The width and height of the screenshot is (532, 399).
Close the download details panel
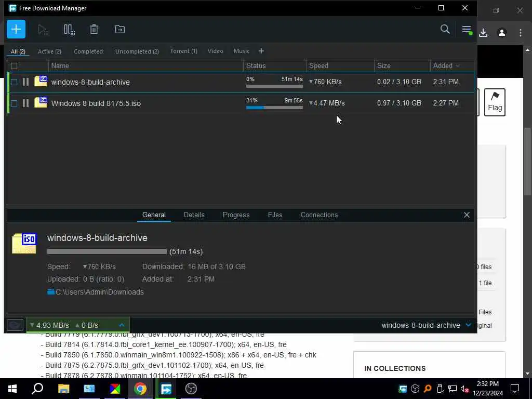click(467, 215)
